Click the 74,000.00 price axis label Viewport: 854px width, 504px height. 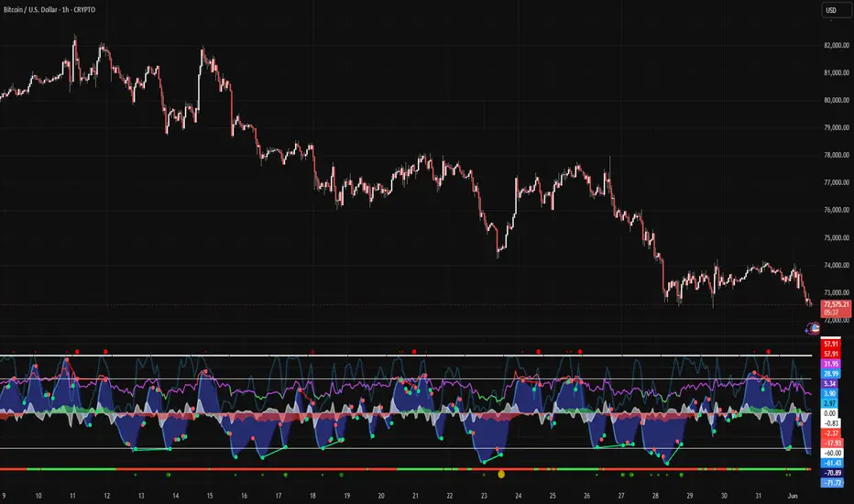[x=836, y=266]
